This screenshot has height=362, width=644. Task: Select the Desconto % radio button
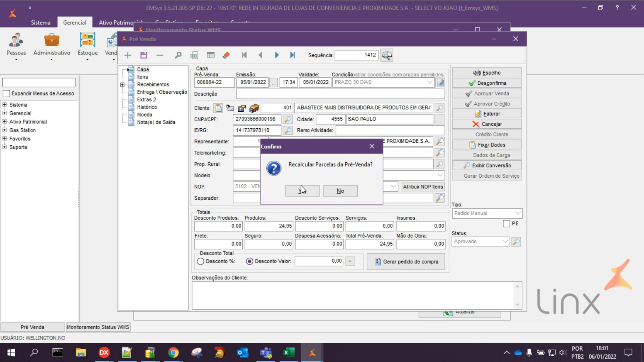201,261
